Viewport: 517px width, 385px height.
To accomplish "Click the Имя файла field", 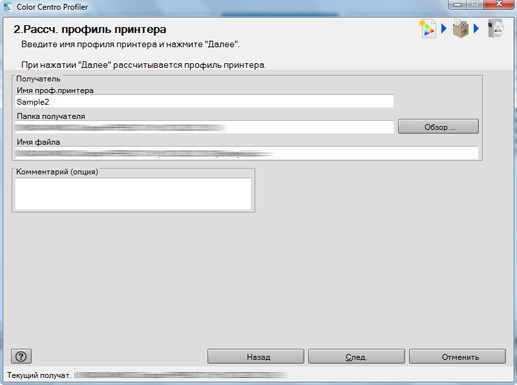I will (247, 153).
